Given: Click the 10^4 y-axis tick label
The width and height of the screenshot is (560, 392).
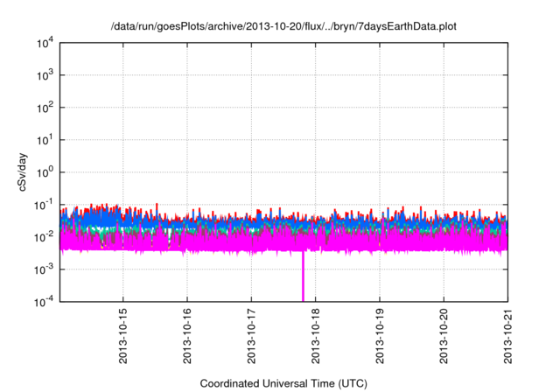Looking at the screenshot, I should [45, 44].
